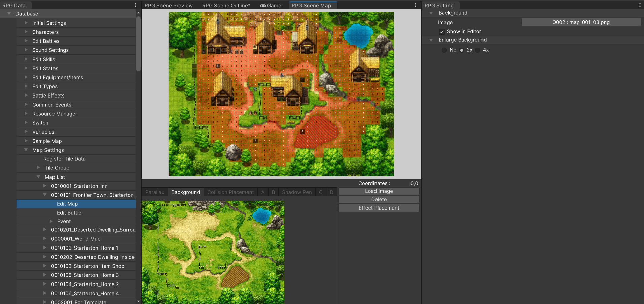The width and height of the screenshot is (644, 304).
Task: Select Sample Map entry
Action: pos(76,141)
